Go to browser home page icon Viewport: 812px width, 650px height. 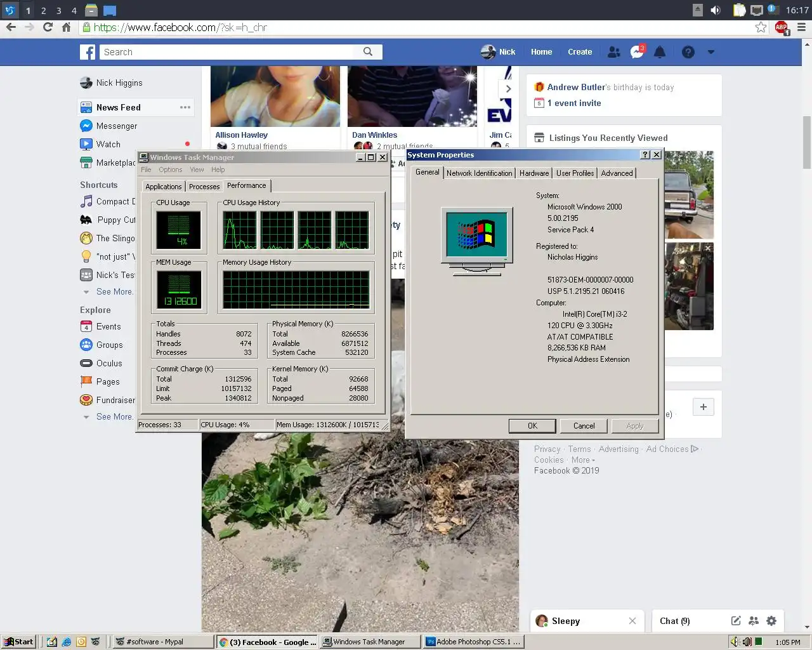[x=66, y=27]
